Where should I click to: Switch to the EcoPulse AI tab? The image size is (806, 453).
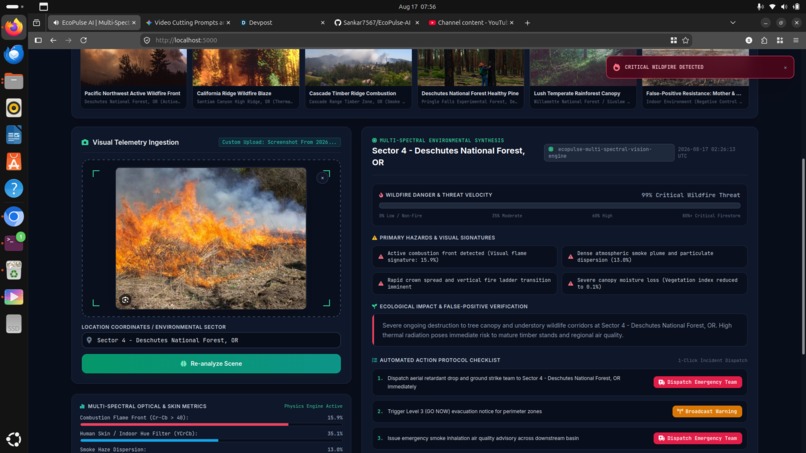click(95, 23)
